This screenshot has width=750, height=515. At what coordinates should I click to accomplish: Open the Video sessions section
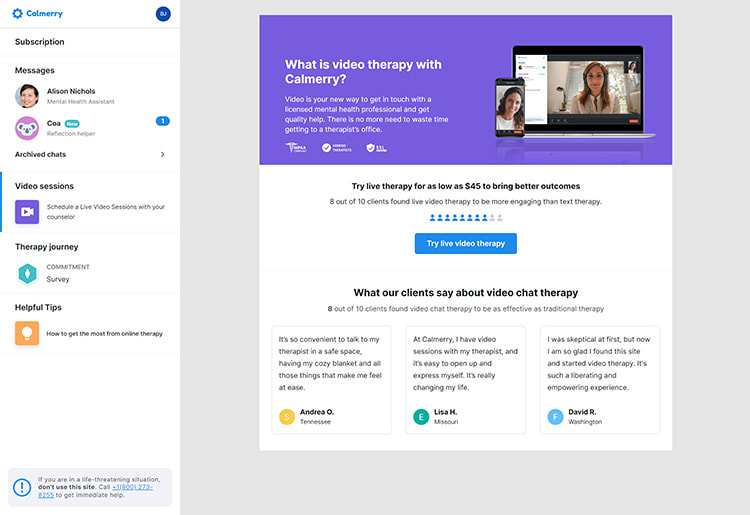click(x=44, y=186)
